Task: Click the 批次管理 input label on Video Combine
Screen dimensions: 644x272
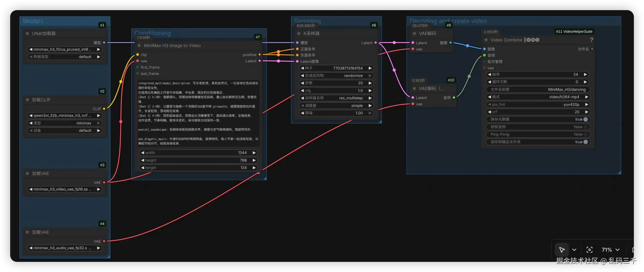Action: tap(495, 62)
